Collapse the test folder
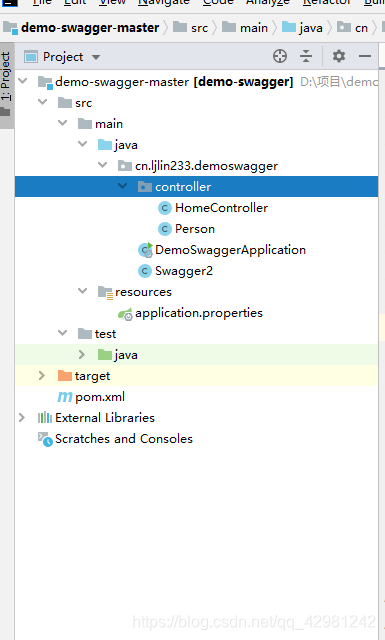385x640 pixels. pyautogui.click(x=62, y=333)
